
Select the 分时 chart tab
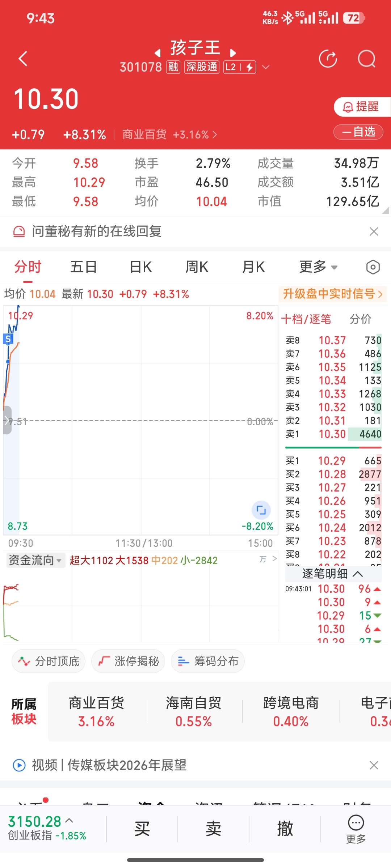click(x=28, y=267)
